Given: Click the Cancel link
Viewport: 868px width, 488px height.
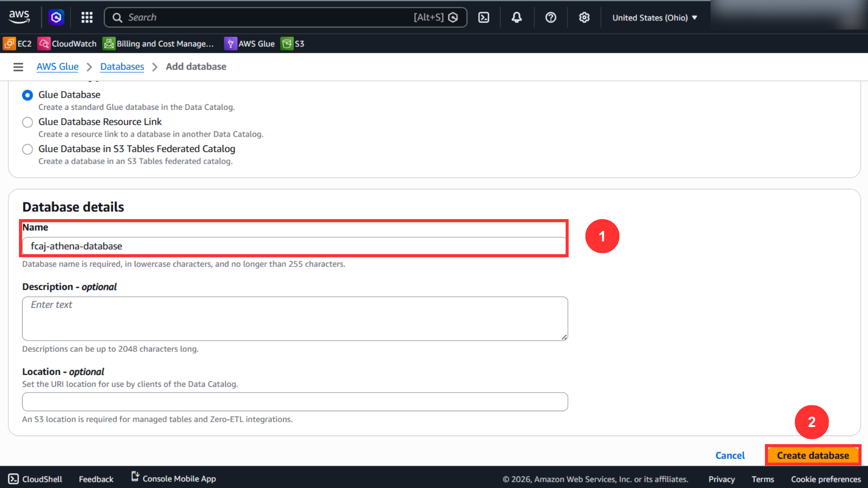Looking at the screenshot, I should pyautogui.click(x=730, y=455).
